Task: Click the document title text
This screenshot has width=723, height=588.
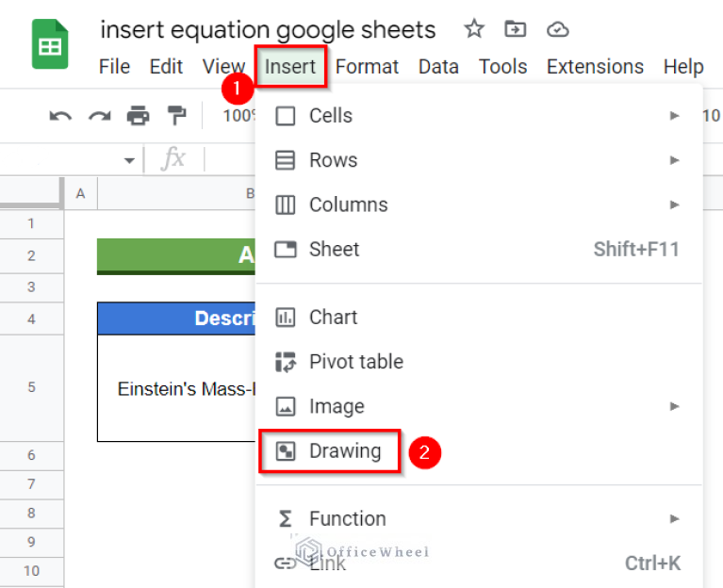Action: click(x=268, y=29)
